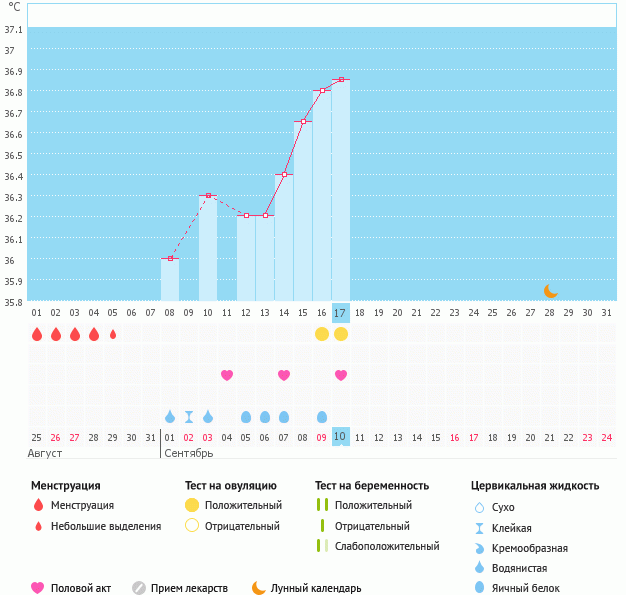Click the small discharge drop on day 05
The width and height of the screenshot is (626, 595).
(113, 334)
